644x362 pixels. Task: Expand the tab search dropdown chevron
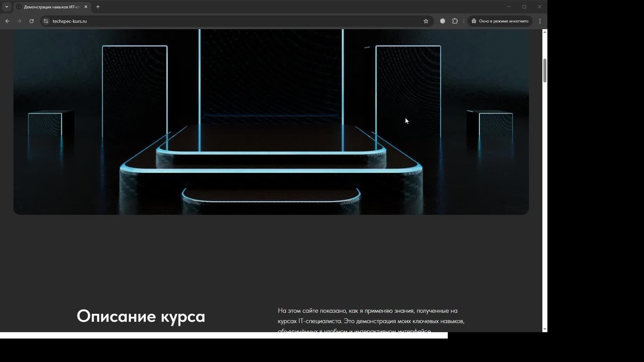[x=7, y=7]
